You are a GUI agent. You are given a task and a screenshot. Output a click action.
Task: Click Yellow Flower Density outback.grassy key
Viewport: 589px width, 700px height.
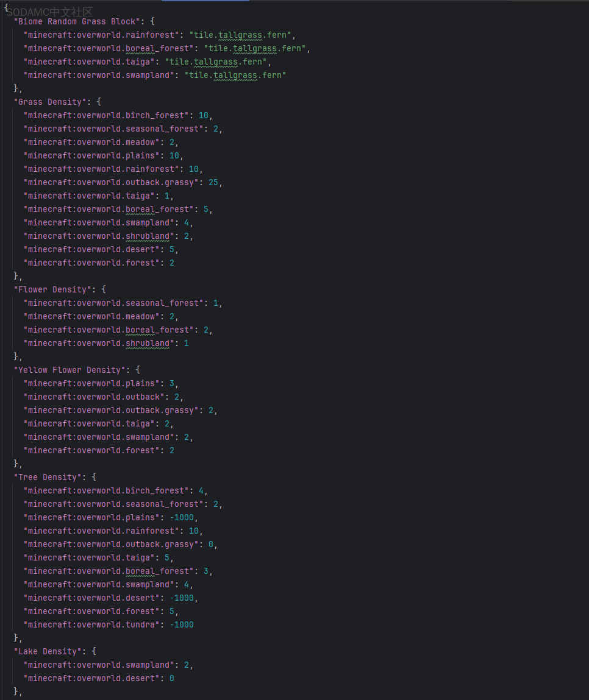[x=111, y=410]
